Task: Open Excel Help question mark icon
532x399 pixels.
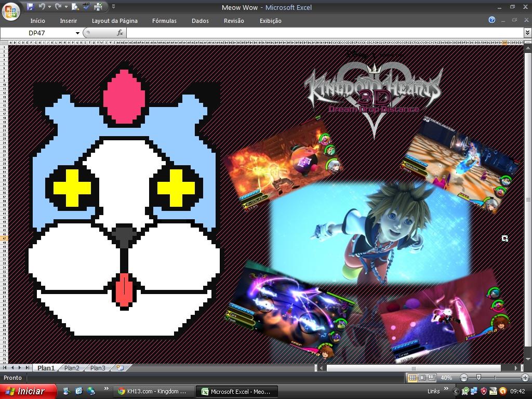Action: [x=492, y=20]
